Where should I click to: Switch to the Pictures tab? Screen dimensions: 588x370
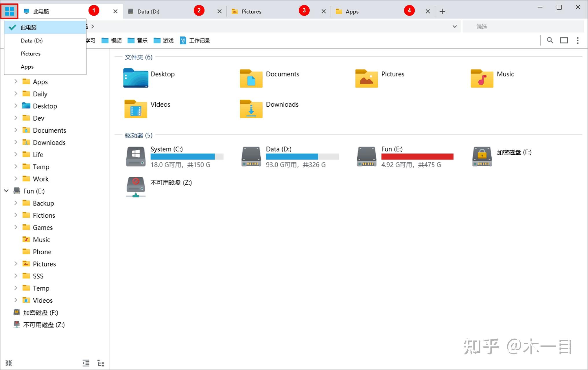279,11
